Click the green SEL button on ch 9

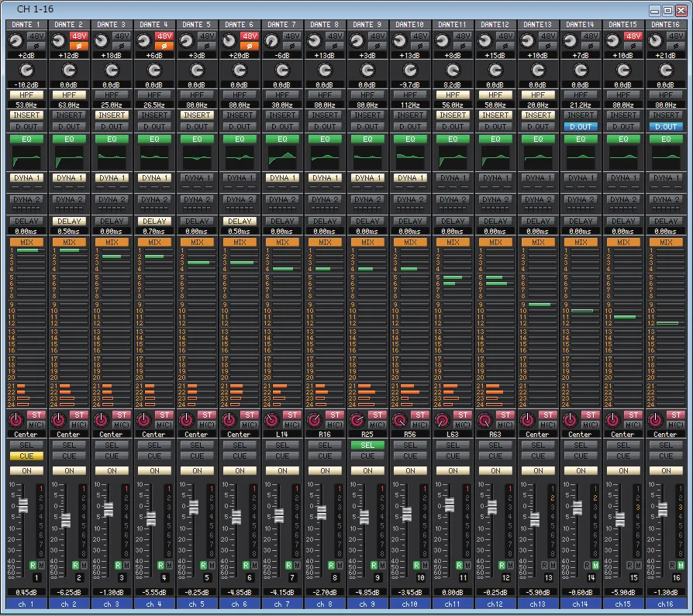[x=367, y=445]
